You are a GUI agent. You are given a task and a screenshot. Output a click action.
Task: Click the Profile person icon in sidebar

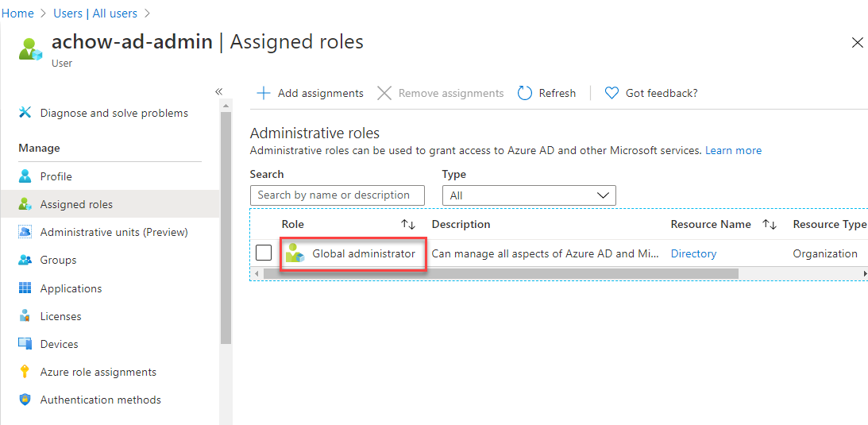(25, 176)
